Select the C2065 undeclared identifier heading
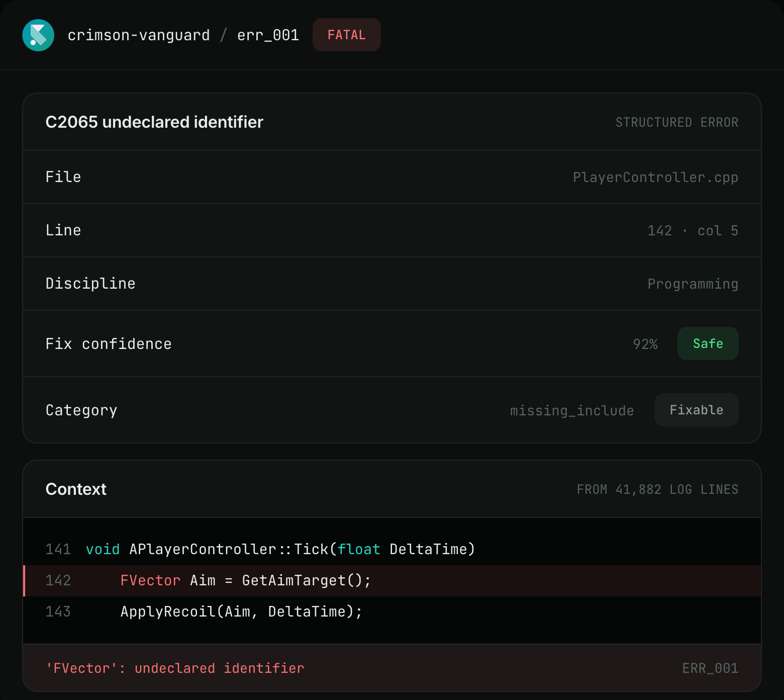Screen dimensions: 784x700 click(x=154, y=122)
